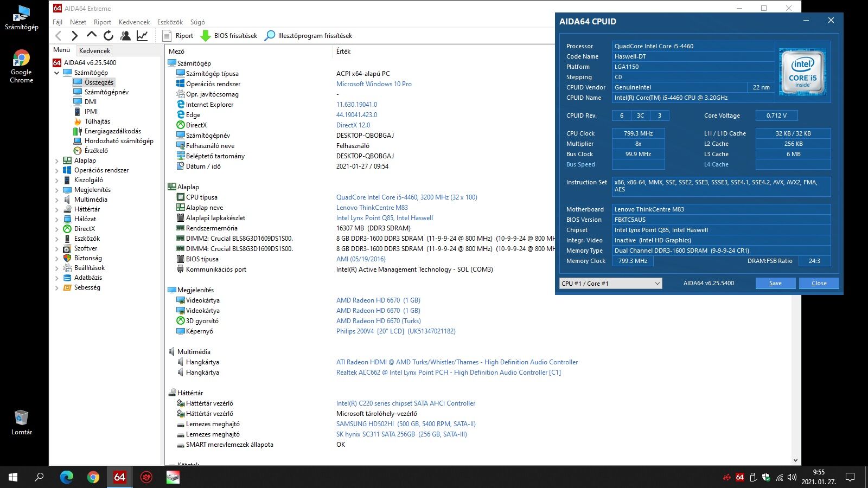Go forward with the toolbar forward arrow
This screenshot has width=868, height=488.
pos(75,36)
